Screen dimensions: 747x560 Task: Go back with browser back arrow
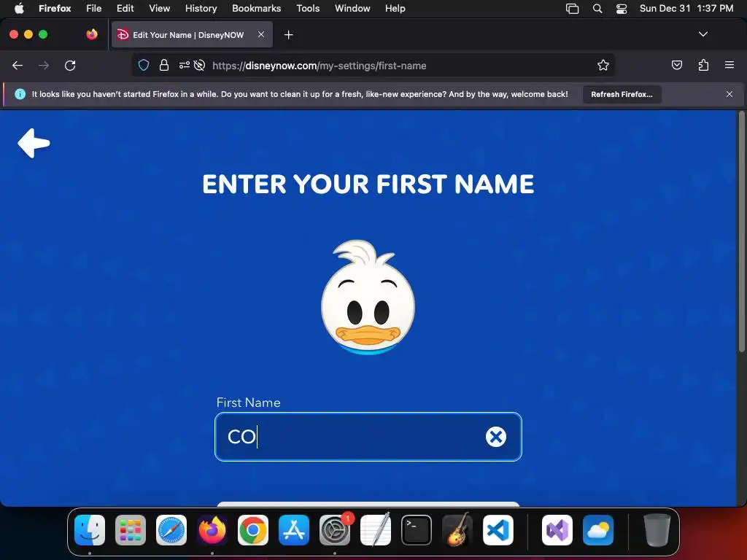tap(18, 65)
